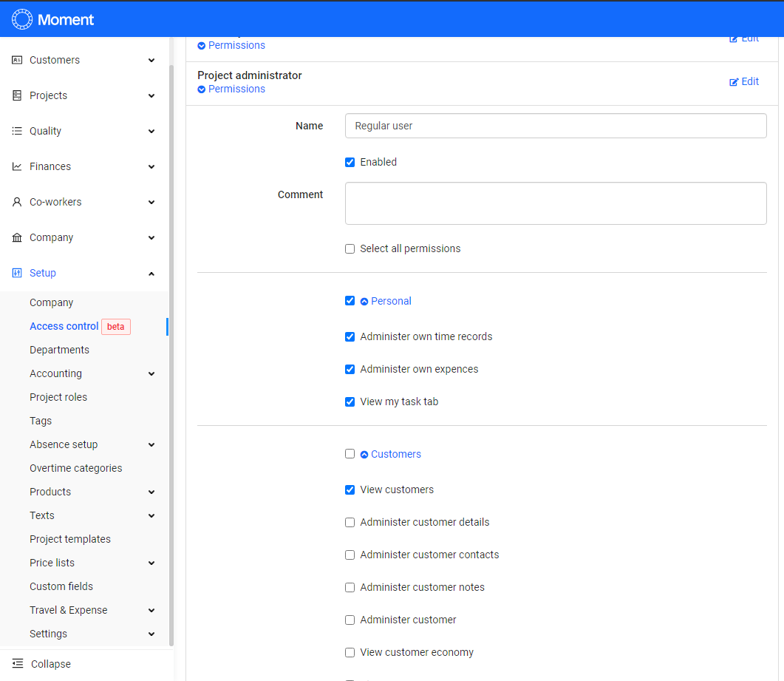Click the Moment brand name
This screenshot has height=681, width=784.
(x=66, y=19)
